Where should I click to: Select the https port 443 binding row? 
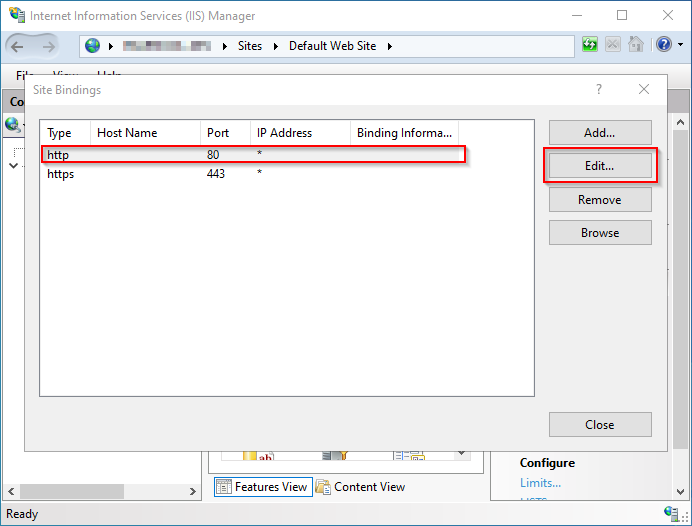pyautogui.click(x=253, y=173)
